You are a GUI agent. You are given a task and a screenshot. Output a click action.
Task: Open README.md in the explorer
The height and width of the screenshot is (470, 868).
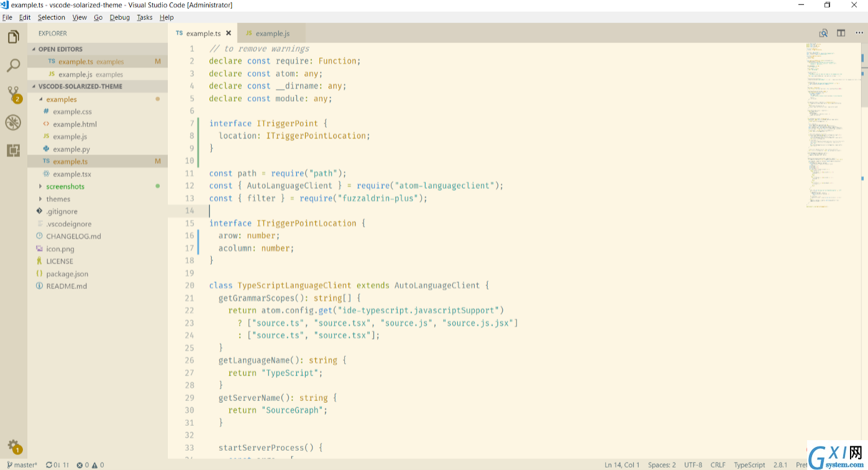pyautogui.click(x=66, y=286)
